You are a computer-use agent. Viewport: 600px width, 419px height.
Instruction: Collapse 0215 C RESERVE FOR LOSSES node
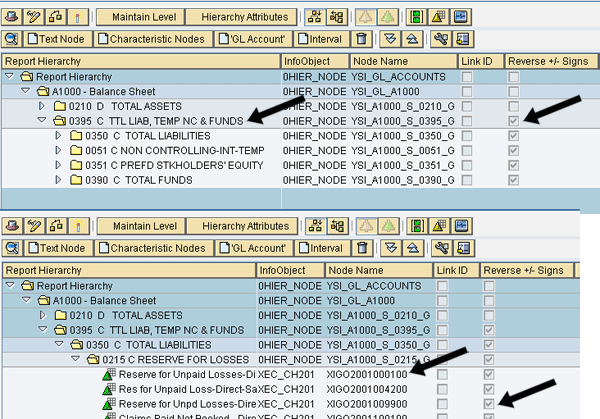coord(75,358)
